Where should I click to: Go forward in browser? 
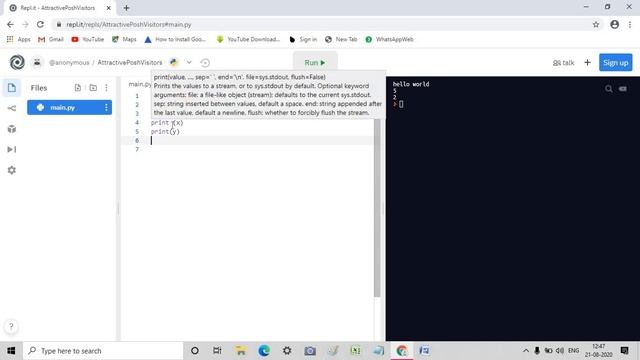coord(25,24)
